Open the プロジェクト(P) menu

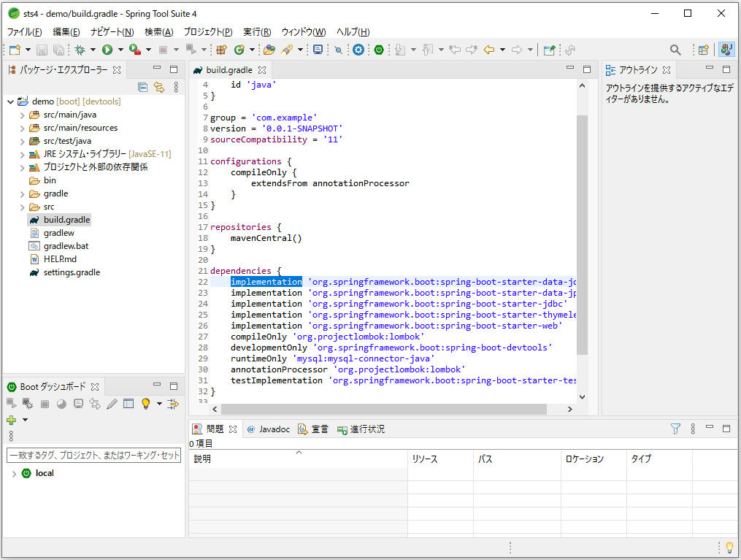click(x=207, y=32)
